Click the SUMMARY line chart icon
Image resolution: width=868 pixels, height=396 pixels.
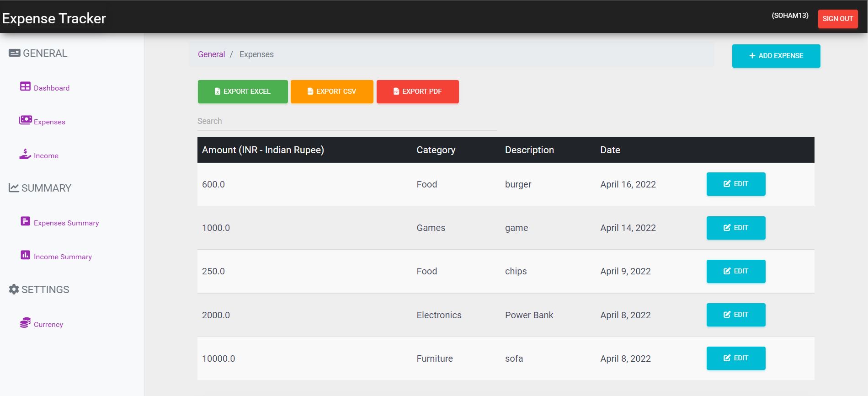click(x=14, y=188)
